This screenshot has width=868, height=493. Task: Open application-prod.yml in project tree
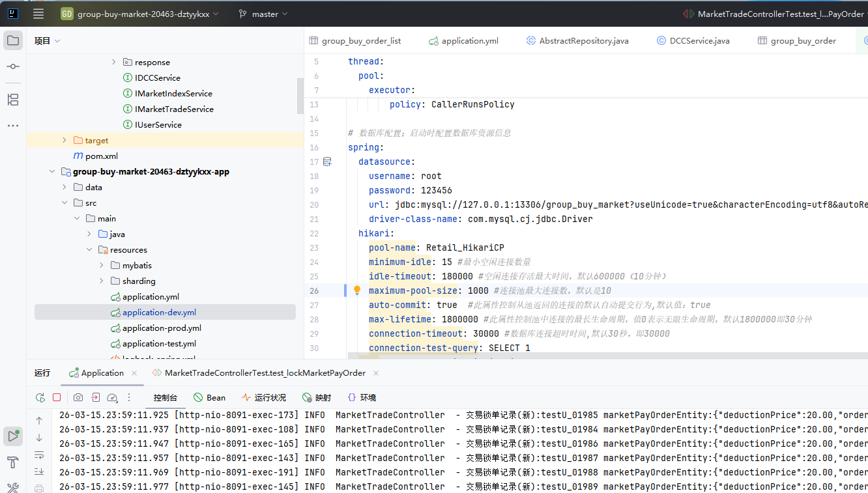[x=162, y=328]
